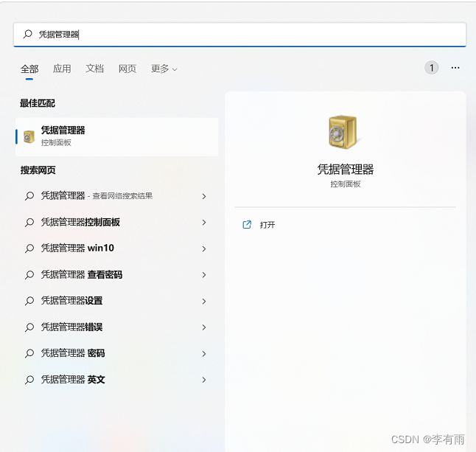Switch to the 全部 tab

(29, 69)
